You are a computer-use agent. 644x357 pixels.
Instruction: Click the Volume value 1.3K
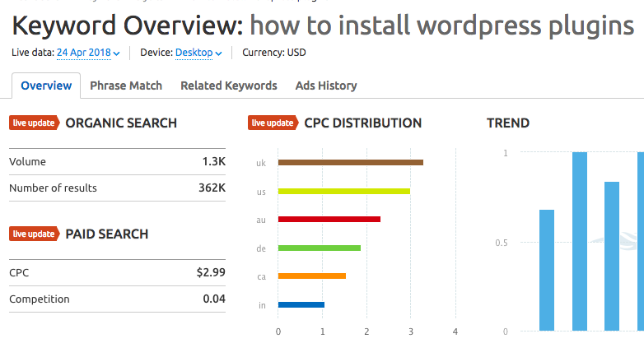point(213,162)
